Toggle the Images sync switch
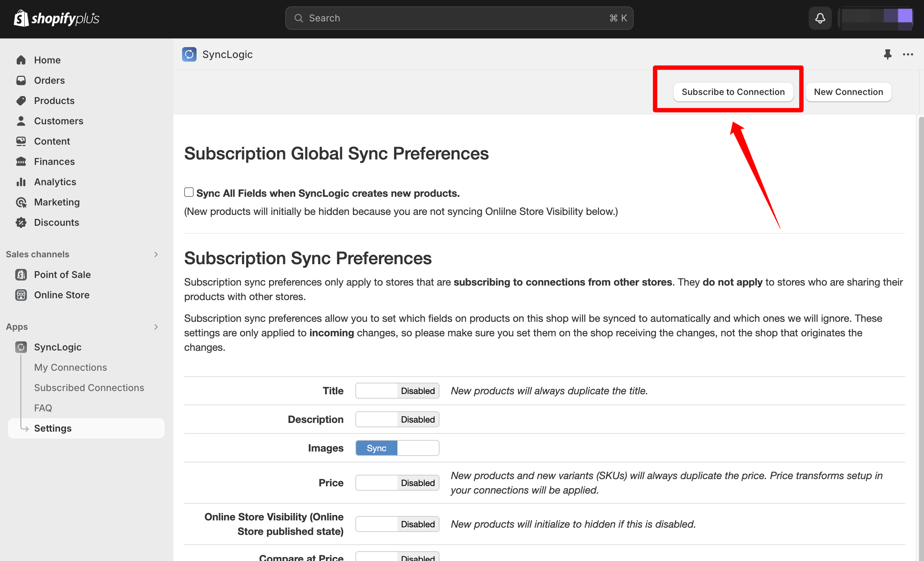 point(397,448)
